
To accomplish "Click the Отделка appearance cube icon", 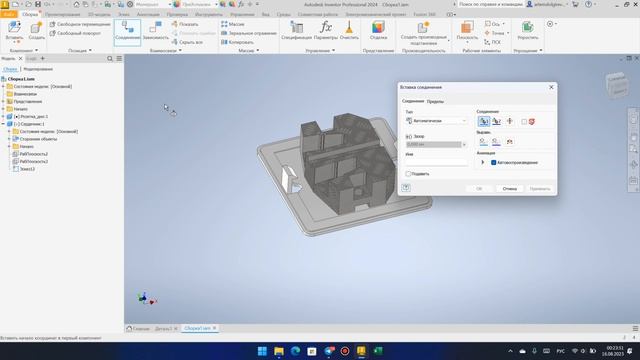I will point(378,28).
